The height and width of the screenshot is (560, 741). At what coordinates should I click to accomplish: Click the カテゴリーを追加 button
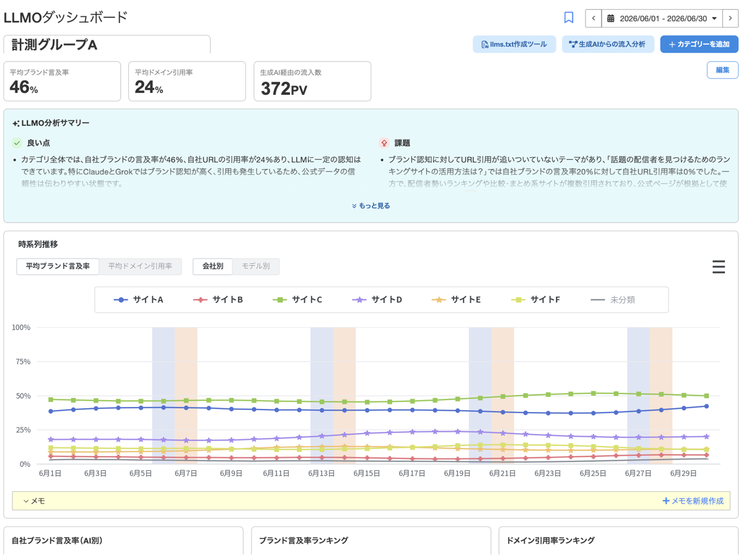pyautogui.click(x=699, y=44)
